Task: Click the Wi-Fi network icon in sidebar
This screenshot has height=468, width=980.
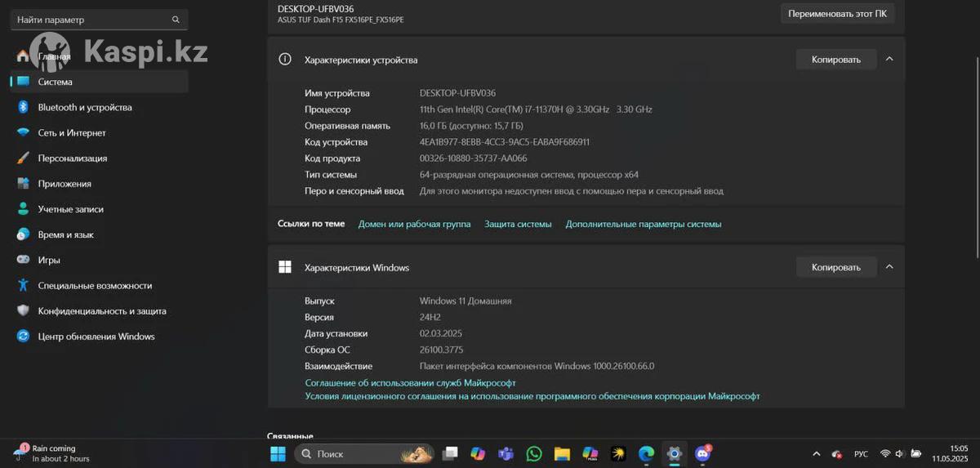Action: pyautogui.click(x=23, y=132)
